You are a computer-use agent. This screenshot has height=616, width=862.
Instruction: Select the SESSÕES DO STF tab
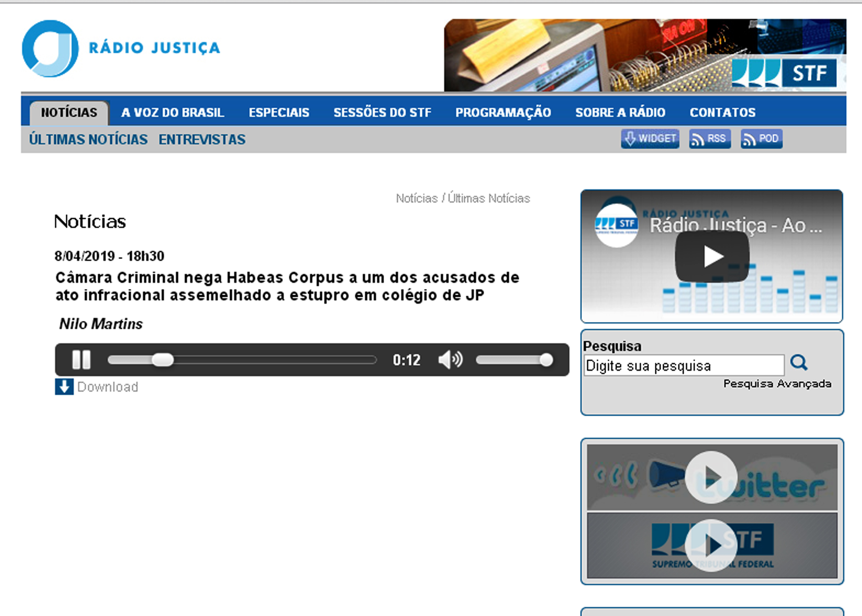(x=382, y=113)
